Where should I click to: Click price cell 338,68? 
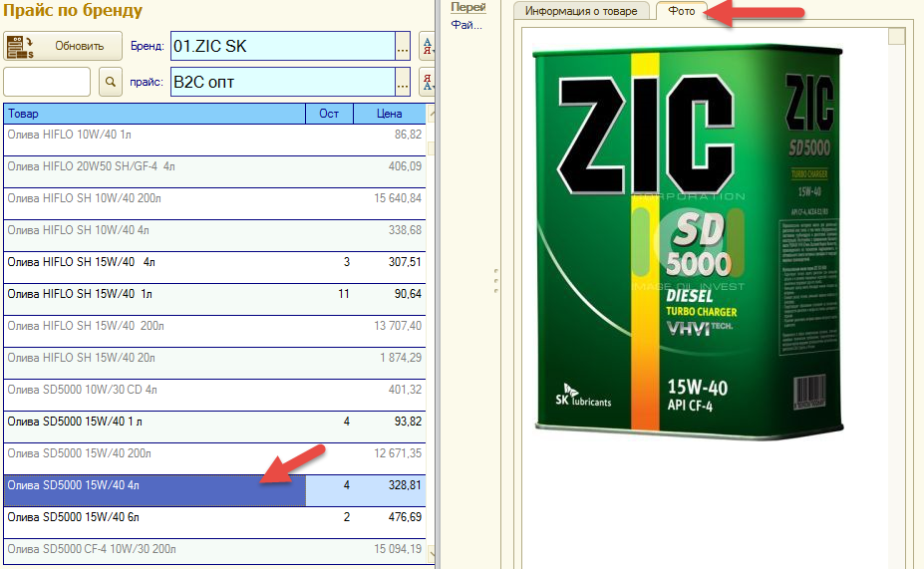tap(390, 235)
